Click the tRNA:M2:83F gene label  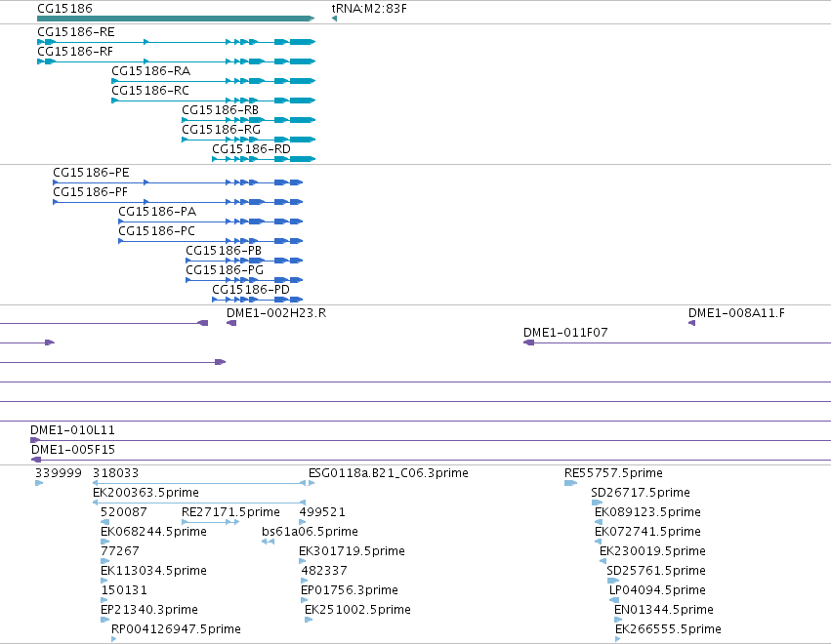pyautogui.click(x=369, y=9)
